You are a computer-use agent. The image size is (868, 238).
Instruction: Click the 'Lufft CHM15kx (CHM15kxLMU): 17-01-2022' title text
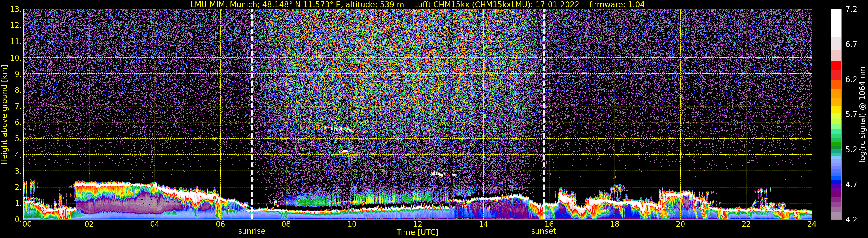pyautogui.click(x=496, y=5)
